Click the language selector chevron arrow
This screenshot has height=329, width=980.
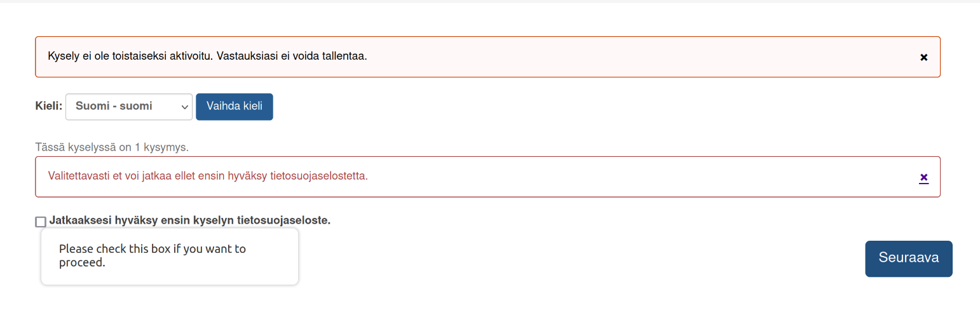pyautogui.click(x=185, y=107)
